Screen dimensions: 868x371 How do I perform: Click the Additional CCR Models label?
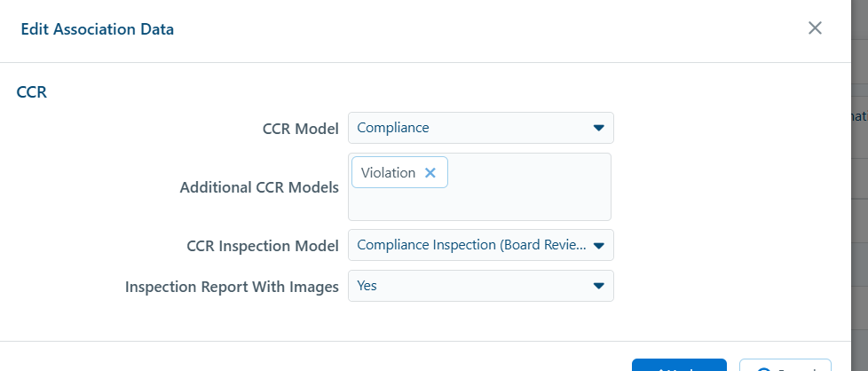[259, 187]
